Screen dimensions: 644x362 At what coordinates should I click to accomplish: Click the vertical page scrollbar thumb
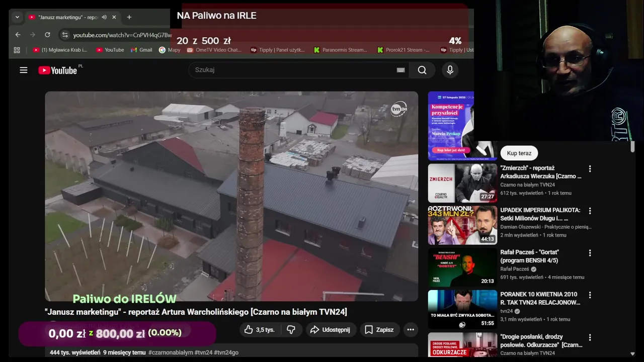pos(632,147)
